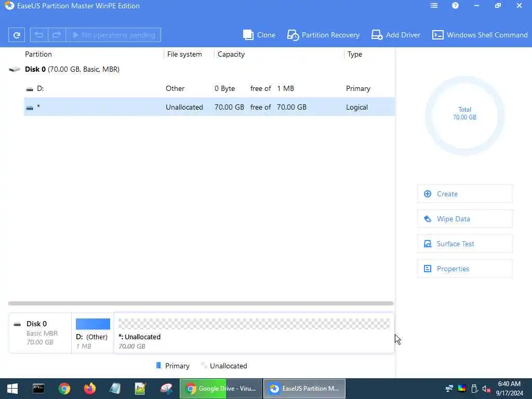This screenshot has width=532, height=399.
Task: Click the network tray icon
Action: click(x=449, y=389)
